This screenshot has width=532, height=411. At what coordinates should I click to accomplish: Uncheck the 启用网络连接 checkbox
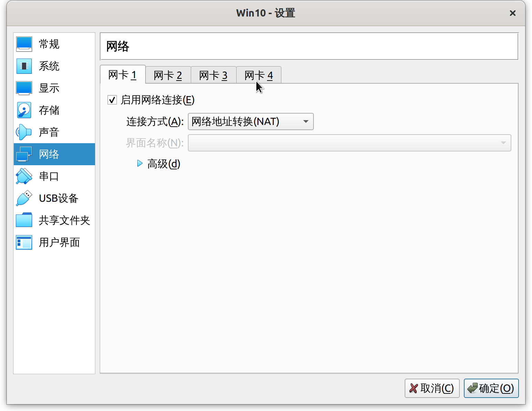pyautogui.click(x=112, y=100)
